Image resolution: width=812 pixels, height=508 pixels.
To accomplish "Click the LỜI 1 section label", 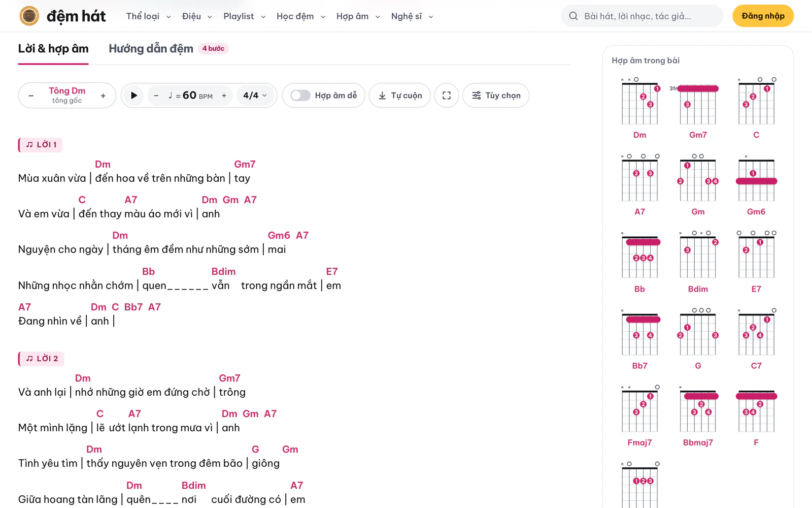I will (x=41, y=145).
